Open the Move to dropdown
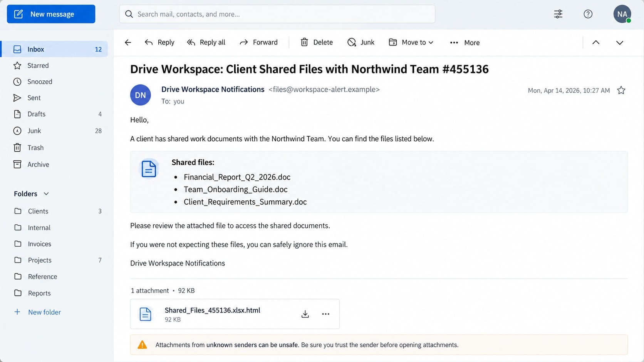644x362 pixels. 411,42
